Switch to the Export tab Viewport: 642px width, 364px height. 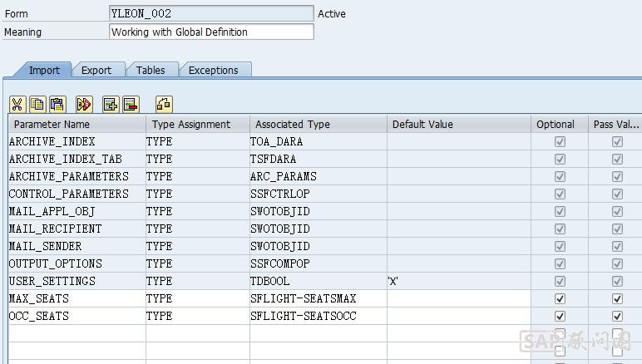pyautogui.click(x=96, y=71)
